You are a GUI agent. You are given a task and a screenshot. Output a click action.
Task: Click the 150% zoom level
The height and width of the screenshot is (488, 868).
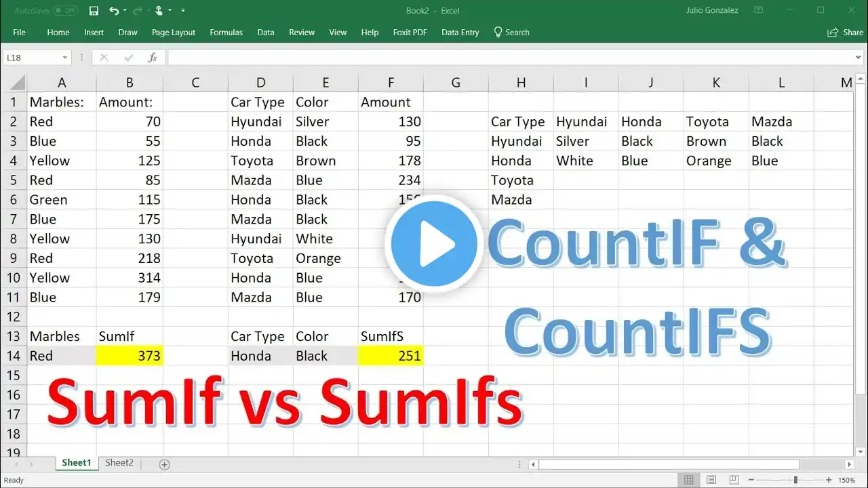point(846,480)
